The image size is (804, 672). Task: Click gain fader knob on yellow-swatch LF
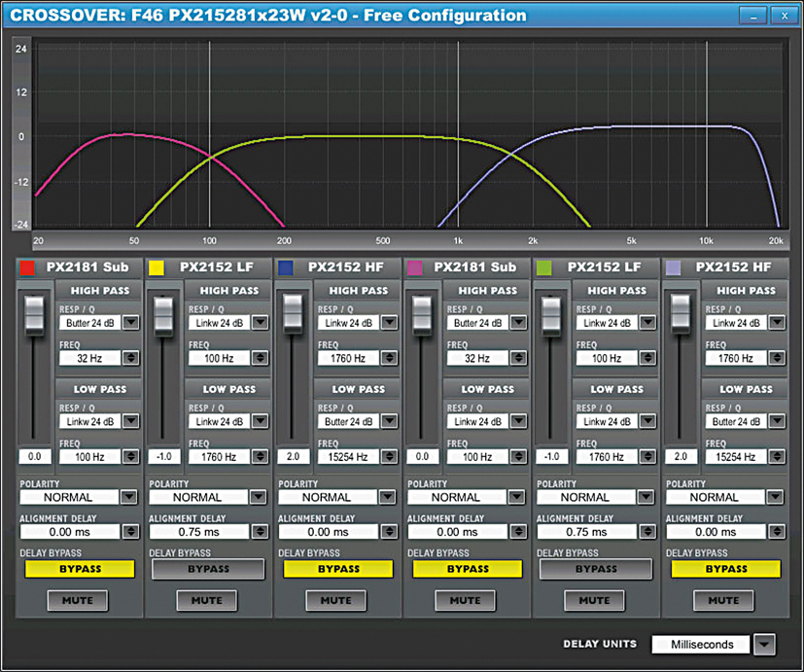(x=163, y=316)
